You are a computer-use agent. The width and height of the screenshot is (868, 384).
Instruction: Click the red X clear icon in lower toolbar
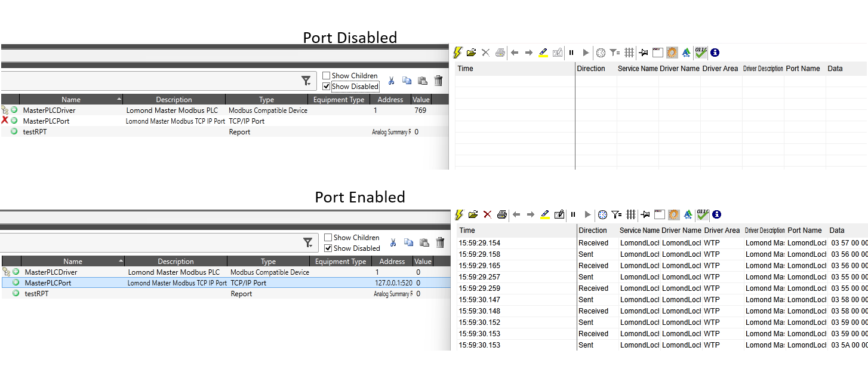click(x=487, y=214)
